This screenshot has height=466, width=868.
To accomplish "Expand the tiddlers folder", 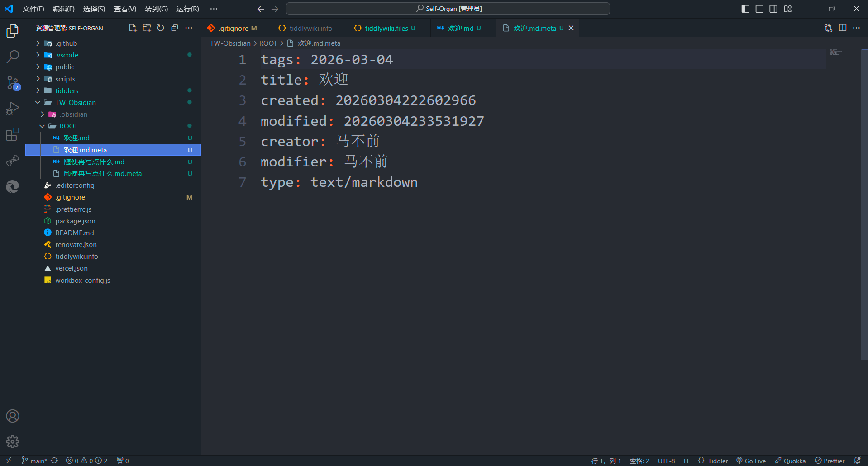I will click(67, 90).
